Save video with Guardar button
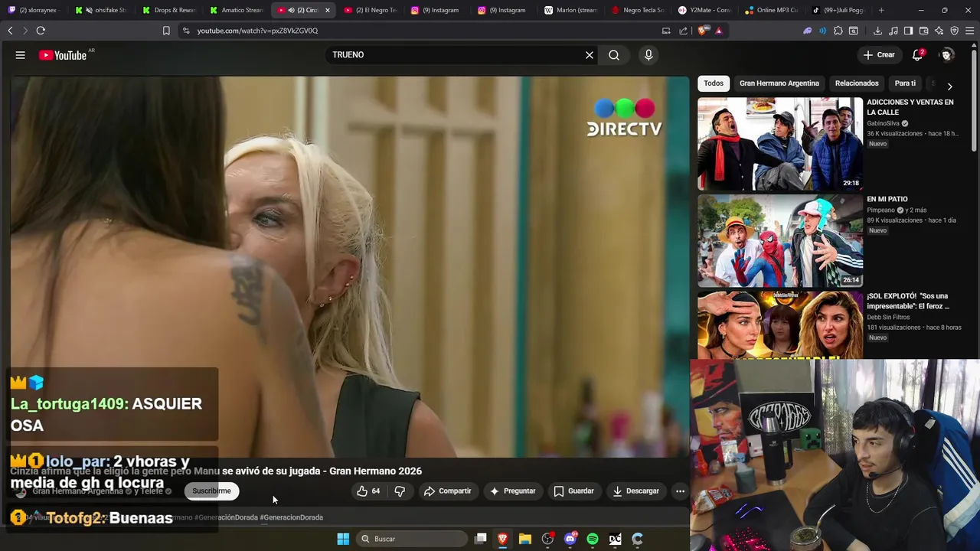The image size is (980, 551). pos(574,491)
